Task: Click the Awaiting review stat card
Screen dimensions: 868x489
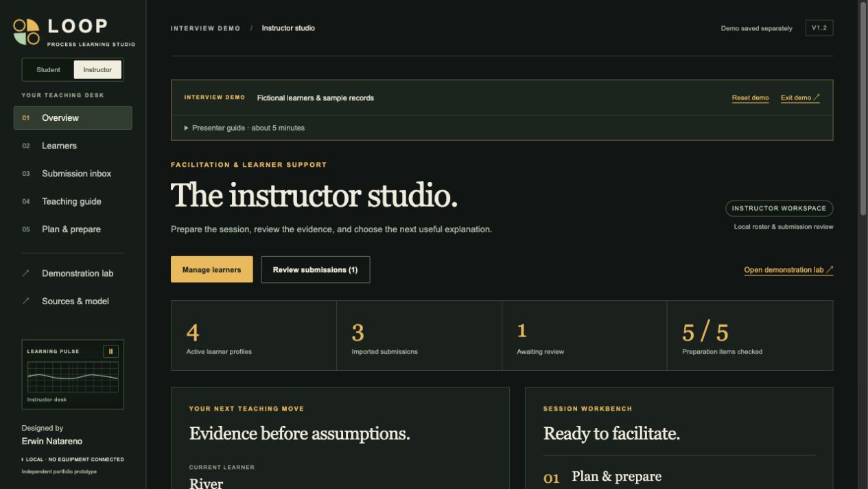Action: (x=584, y=336)
